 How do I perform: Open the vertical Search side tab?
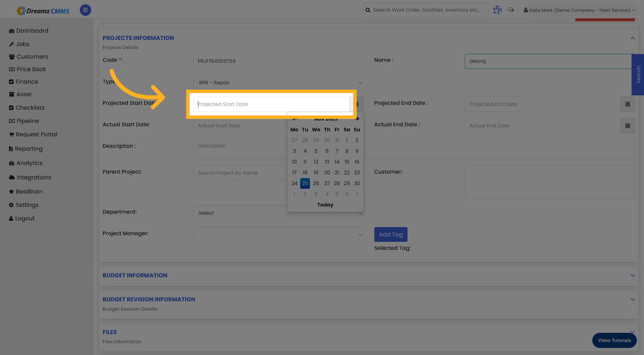[638, 75]
